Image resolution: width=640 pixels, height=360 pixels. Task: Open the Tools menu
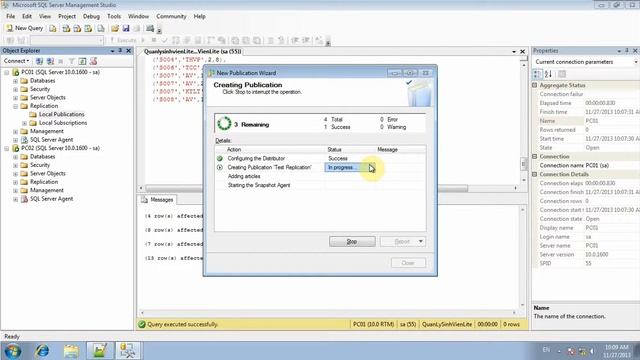click(114, 16)
